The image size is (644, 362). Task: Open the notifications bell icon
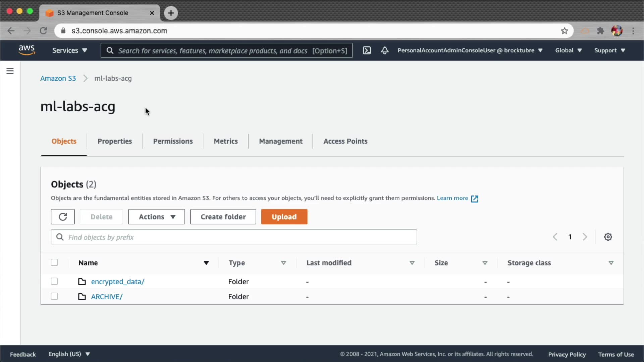tap(385, 50)
